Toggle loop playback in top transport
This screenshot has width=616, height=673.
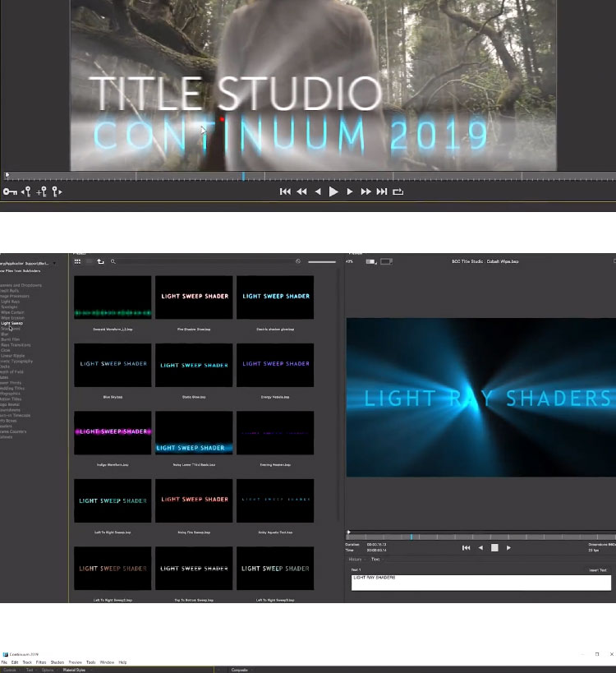(x=398, y=191)
